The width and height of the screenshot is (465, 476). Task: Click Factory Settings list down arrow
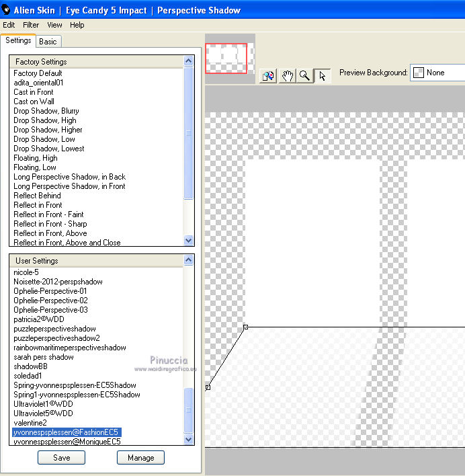tap(188, 241)
